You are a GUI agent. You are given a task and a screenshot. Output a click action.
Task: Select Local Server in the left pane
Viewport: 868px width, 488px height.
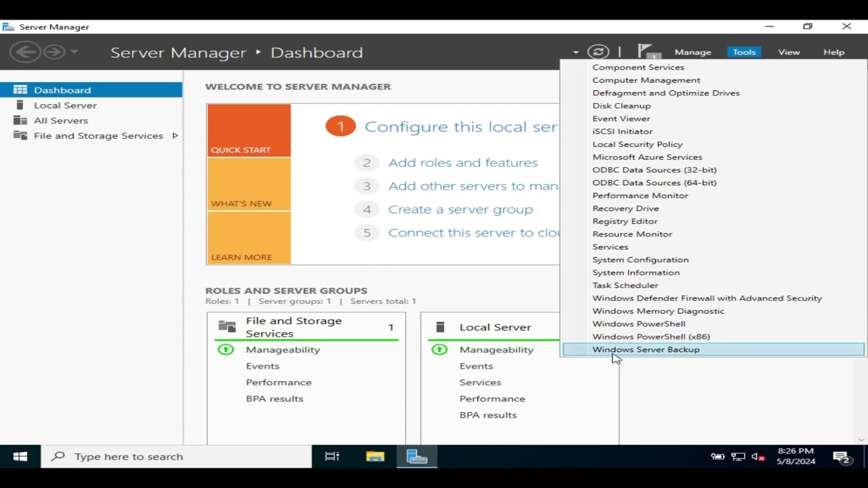click(x=91, y=105)
